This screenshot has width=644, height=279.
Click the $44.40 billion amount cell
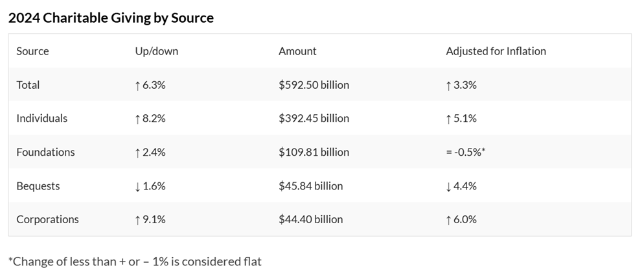[310, 220]
